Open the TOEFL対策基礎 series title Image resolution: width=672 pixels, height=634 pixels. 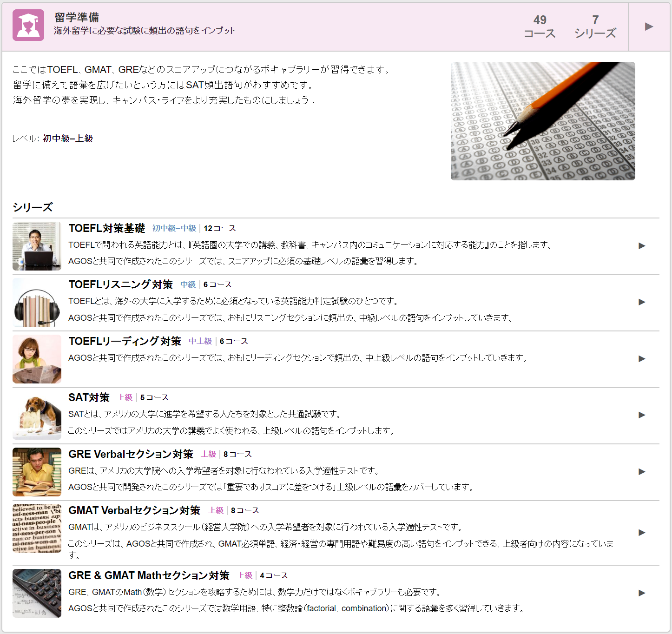click(x=107, y=228)
